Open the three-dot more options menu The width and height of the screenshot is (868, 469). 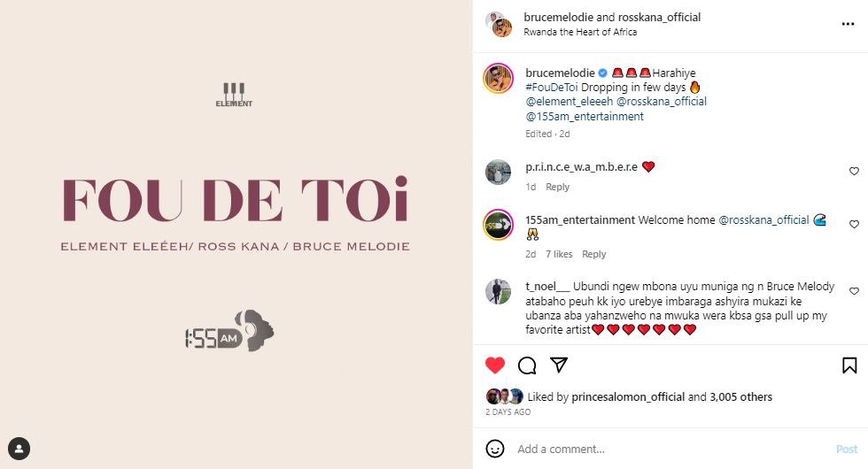tap(848, 24)
